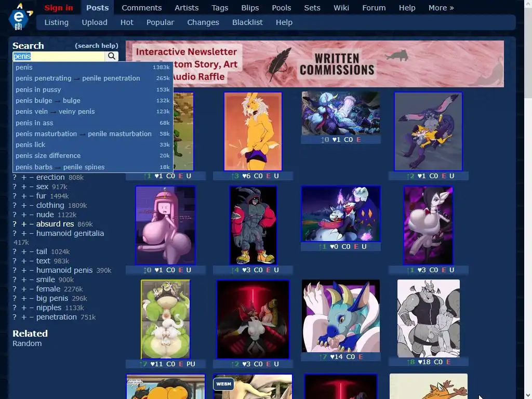
Task: Exclude text tag with '–' symbol
Action: 32,261
